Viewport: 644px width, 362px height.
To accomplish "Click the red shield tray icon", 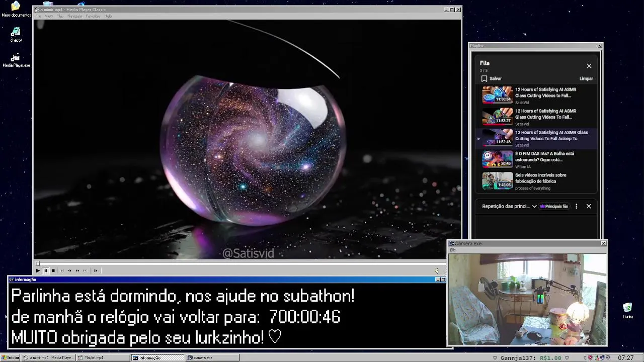I will click(x=591, y=358).
